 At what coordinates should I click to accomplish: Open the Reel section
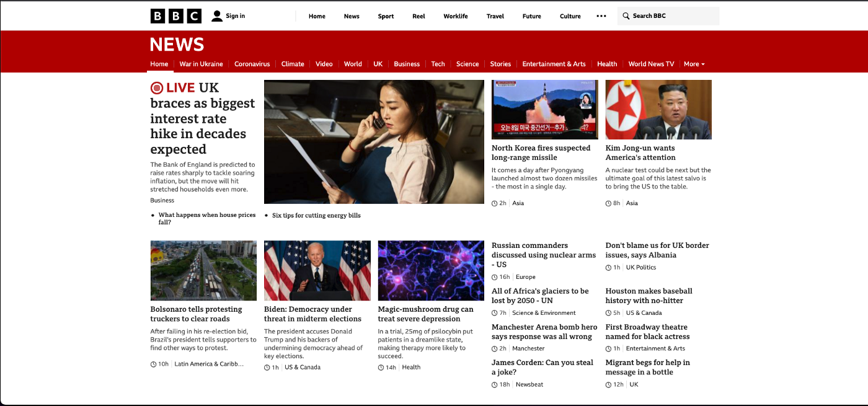[418, 16]
